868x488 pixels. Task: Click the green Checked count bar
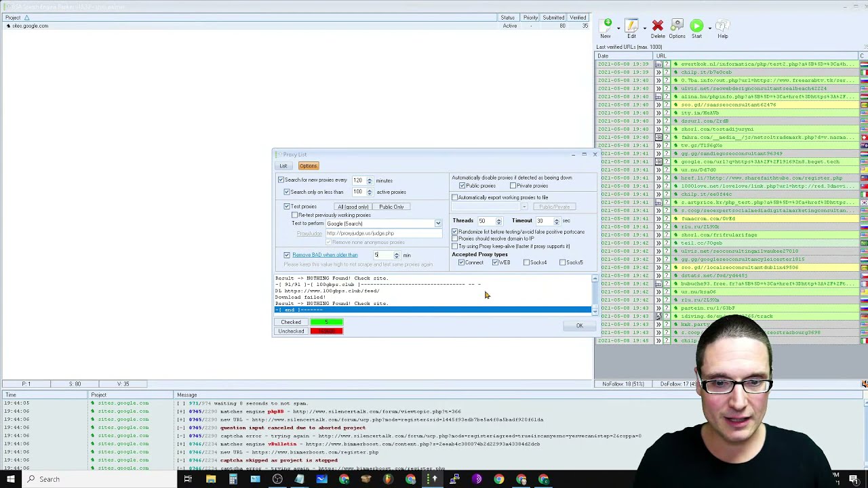click(326, 322)
